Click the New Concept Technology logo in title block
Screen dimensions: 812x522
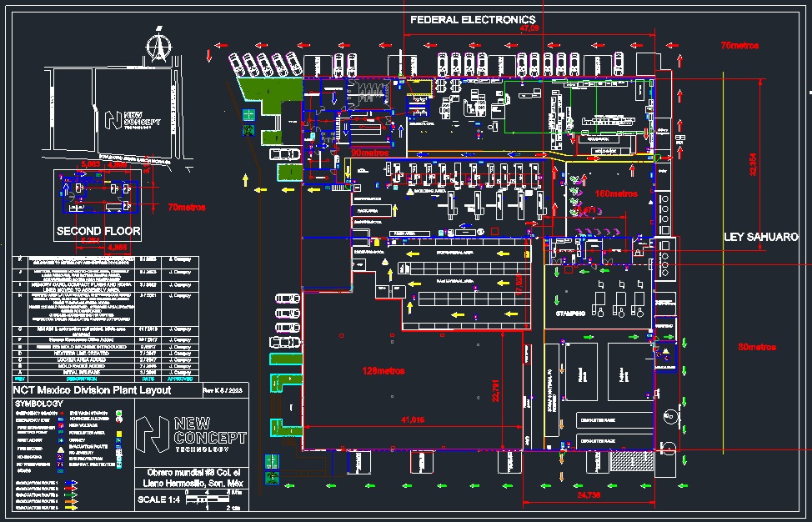point(191,434)
